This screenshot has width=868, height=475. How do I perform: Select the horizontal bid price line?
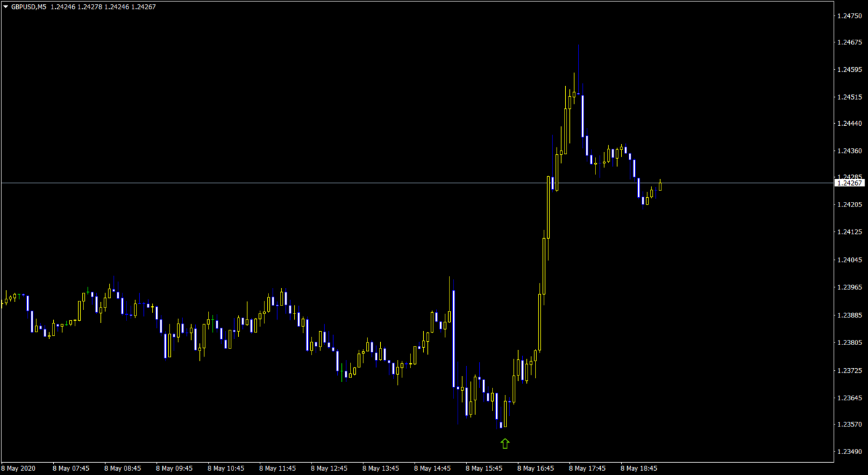(x=417, y=183)
